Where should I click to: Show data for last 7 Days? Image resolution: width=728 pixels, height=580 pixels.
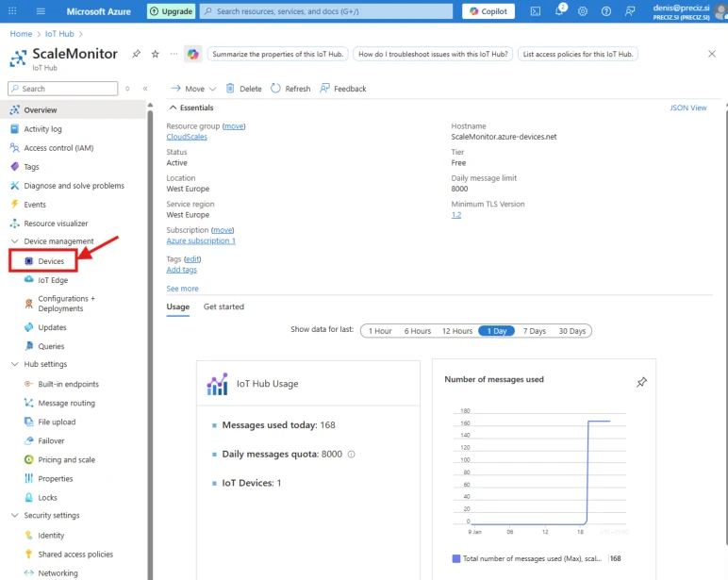(x=535, y=331)
